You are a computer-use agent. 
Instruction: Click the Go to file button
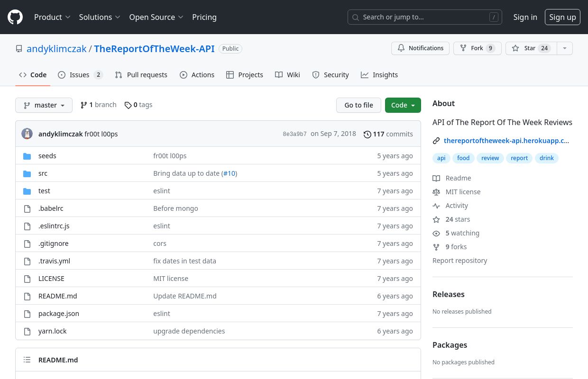click(358, 105)
